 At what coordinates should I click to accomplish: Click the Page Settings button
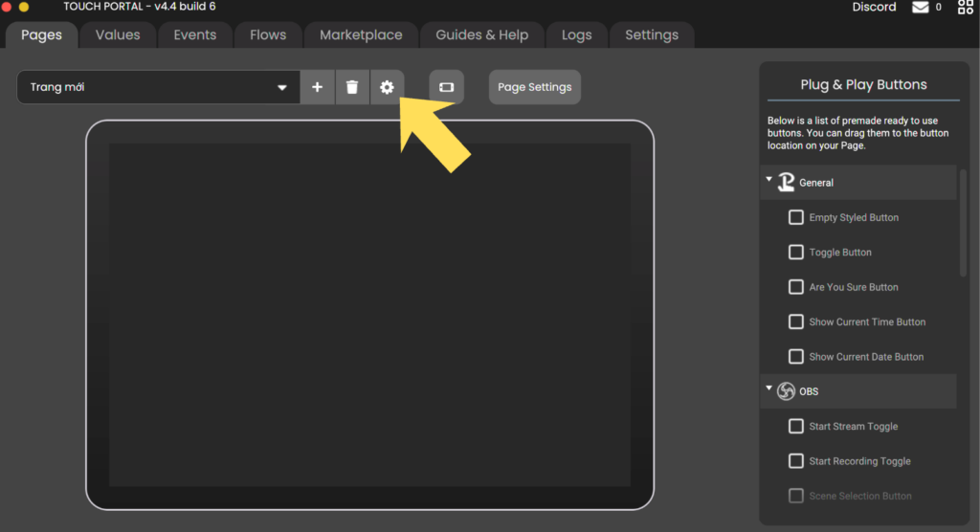click(534, 87)
